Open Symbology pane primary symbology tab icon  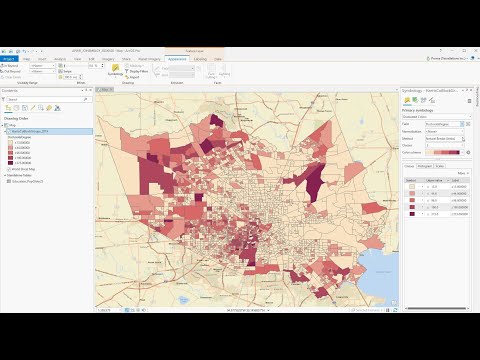(x=407, y=100)
